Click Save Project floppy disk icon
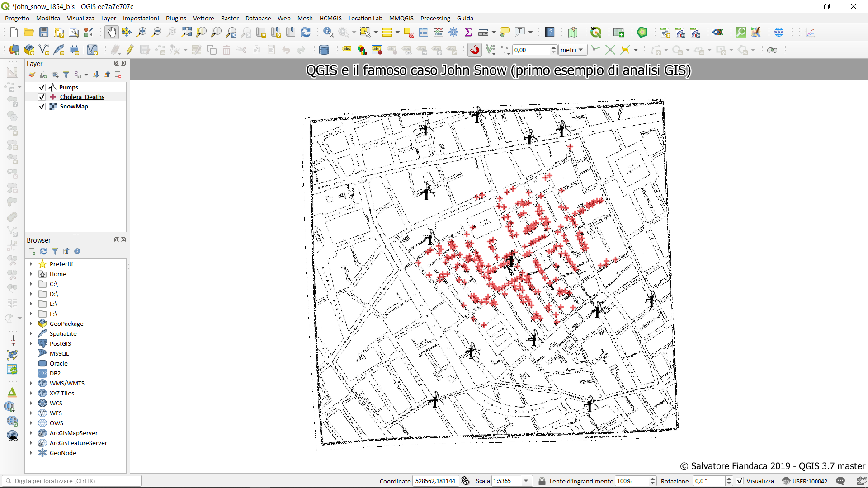Viewport: 868px width, 488px height. pos(44,32)
